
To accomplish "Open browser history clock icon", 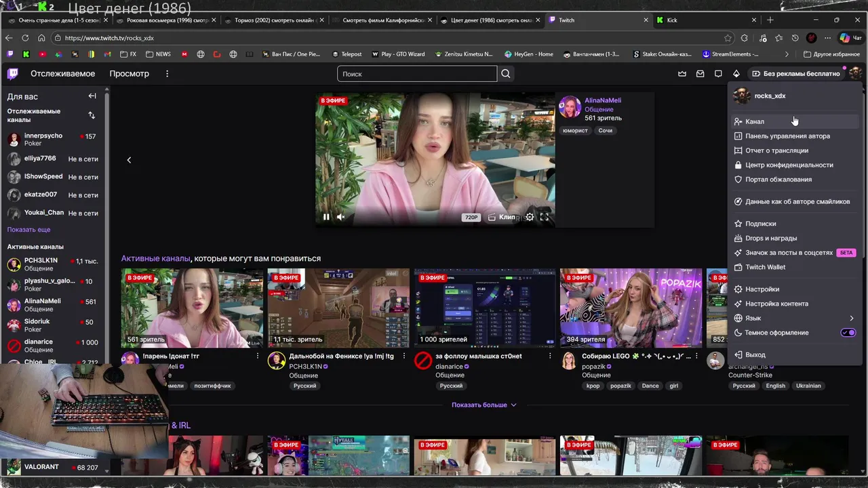I will coord(795,38).
